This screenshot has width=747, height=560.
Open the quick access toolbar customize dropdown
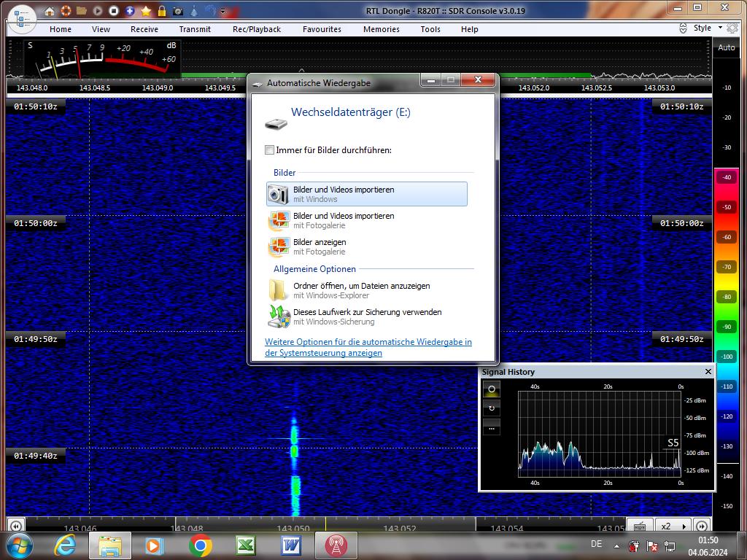222,11
